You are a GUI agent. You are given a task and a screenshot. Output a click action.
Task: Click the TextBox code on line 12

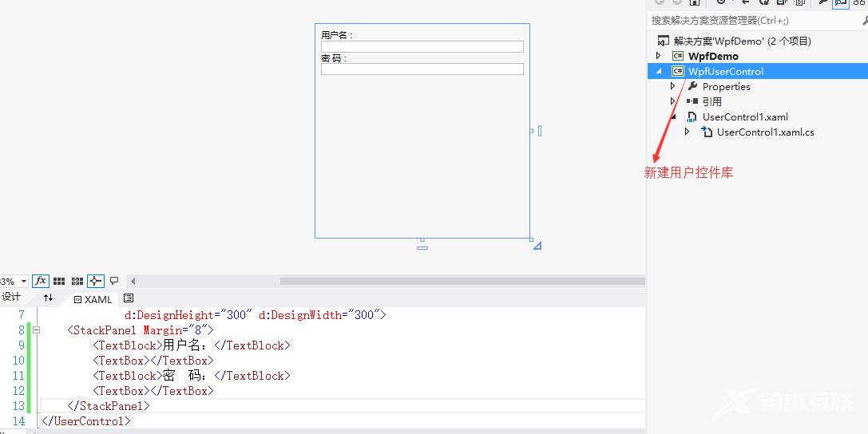click(x=153, y=391)
